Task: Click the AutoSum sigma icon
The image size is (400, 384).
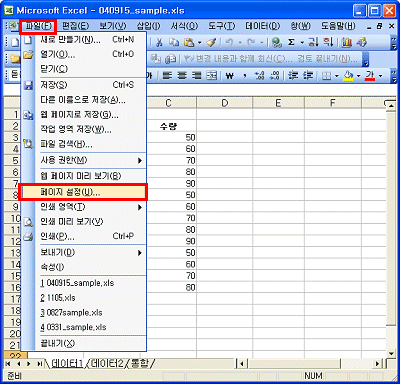Action: (291, 42)
